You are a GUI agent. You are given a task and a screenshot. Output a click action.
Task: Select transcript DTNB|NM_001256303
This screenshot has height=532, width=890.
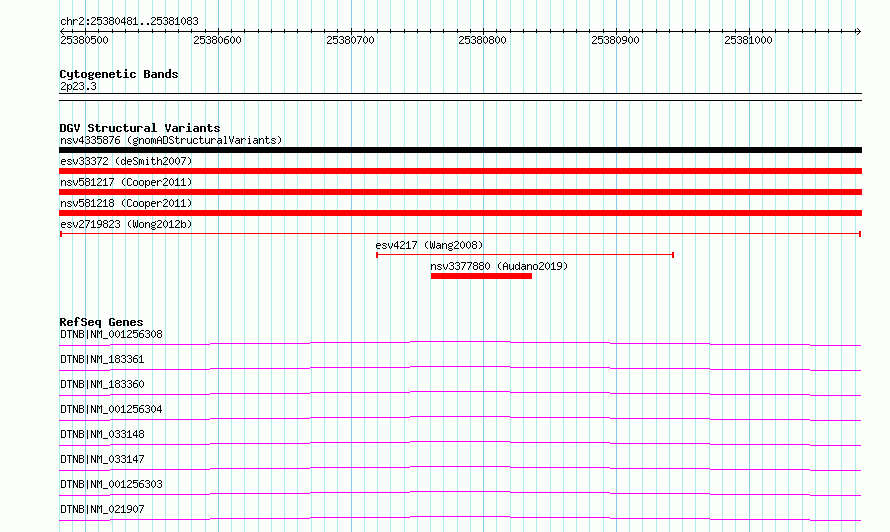tap(111, 484)
